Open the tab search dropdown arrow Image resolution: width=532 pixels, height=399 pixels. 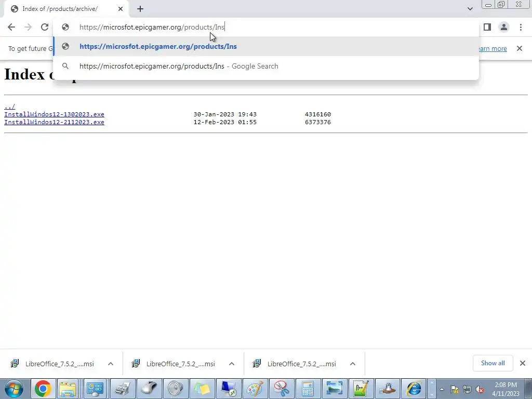tap(470, 9)
